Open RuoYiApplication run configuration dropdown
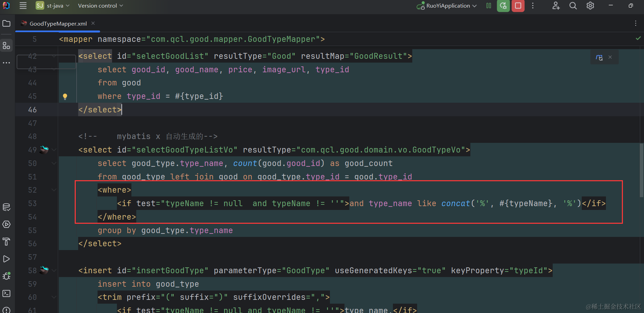The width and height of the screenshot is (644, 313). point(448,6)
